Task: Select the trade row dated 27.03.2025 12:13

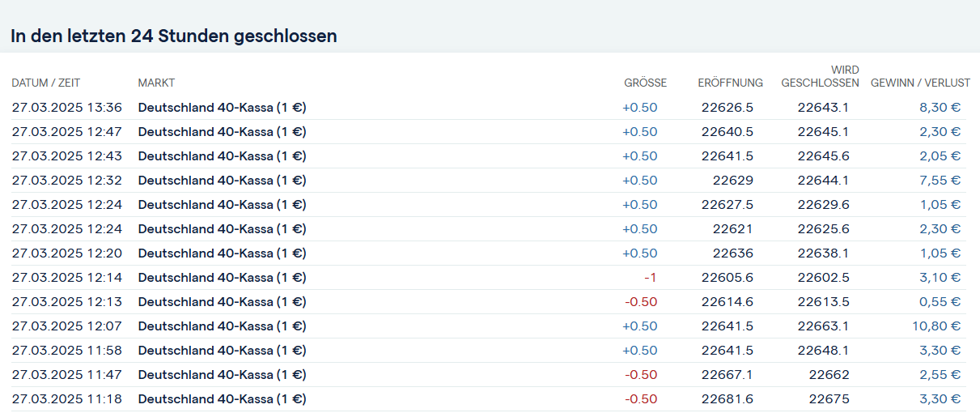Action: [x=489, y=301]
